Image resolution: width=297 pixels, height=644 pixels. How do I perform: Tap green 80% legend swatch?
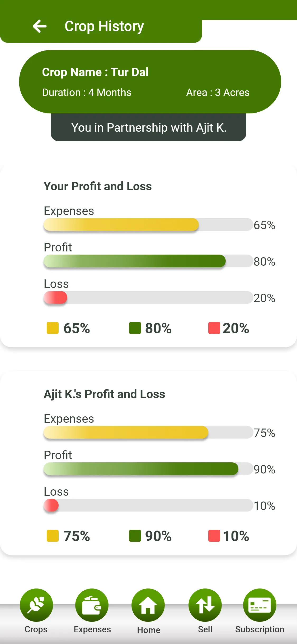[135, 328]
